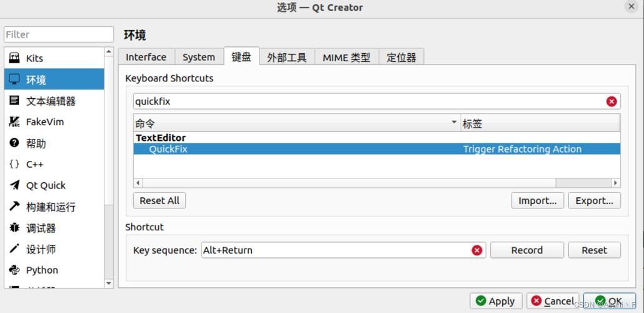Click the 命令 column sort arrow
Screen dimensions: 644x313
point(454,122)
